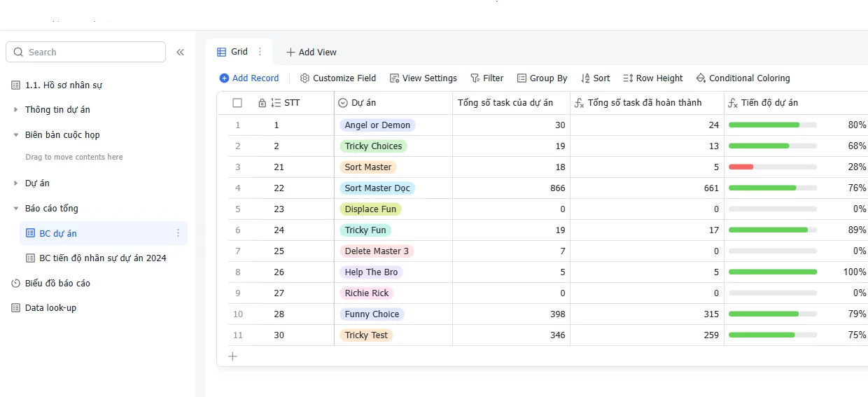Click the Customize Field gear icon
Viewport: 868px width, 397px height.
click(304, 78)
